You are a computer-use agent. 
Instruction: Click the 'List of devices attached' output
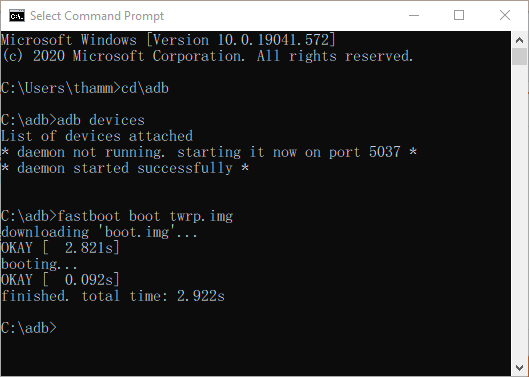pyautogui.click(x=97, y=136)
